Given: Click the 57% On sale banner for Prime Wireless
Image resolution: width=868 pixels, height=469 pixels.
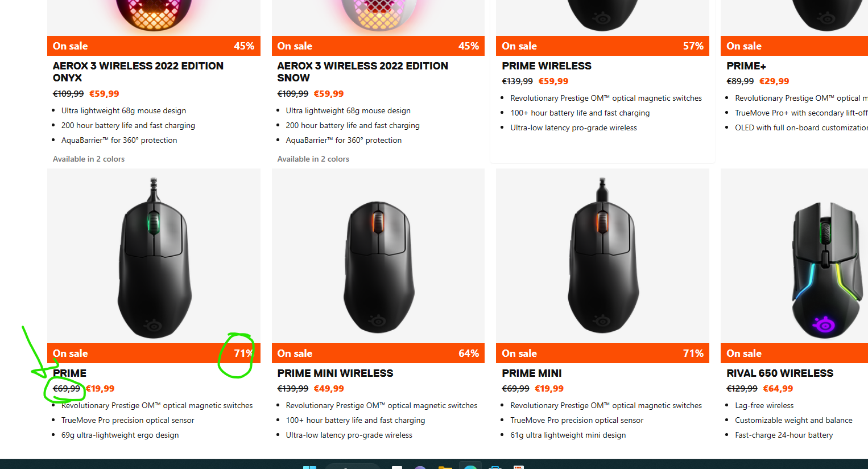Looking at the screenshot, I should 602,46.
